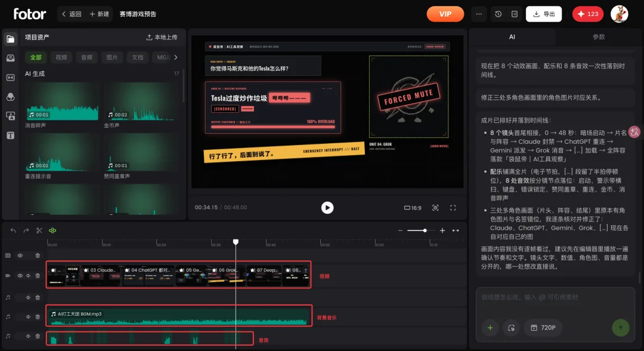Enter fullscreen preview mode
Viewport: 644px width, 351px height.
[x=453, y=208]
